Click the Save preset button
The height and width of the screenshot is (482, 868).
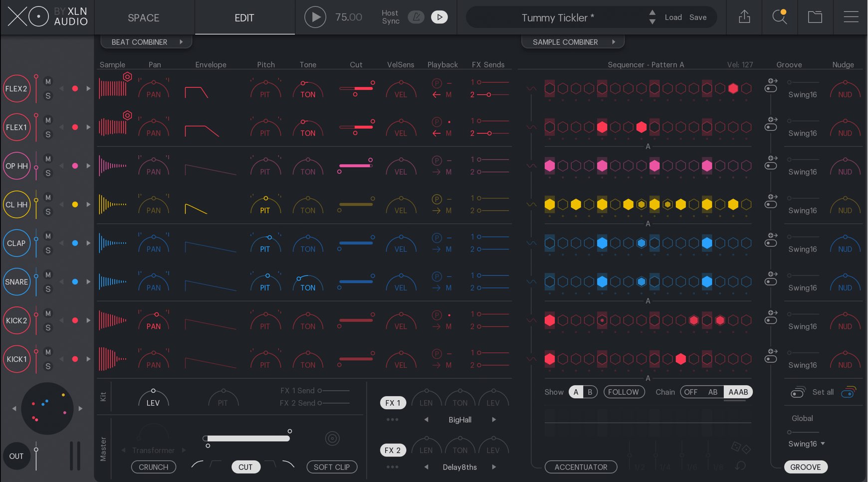tap(698, 17)
